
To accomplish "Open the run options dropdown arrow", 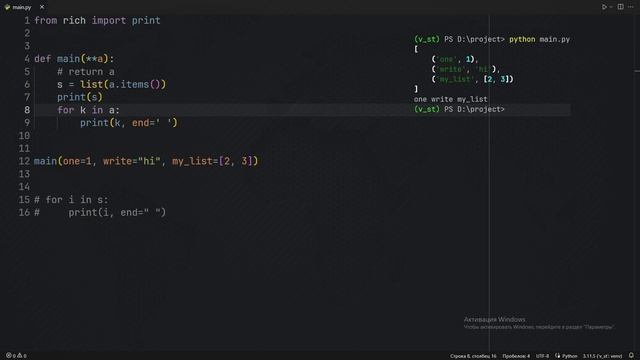I will click(x=611, y=7).
